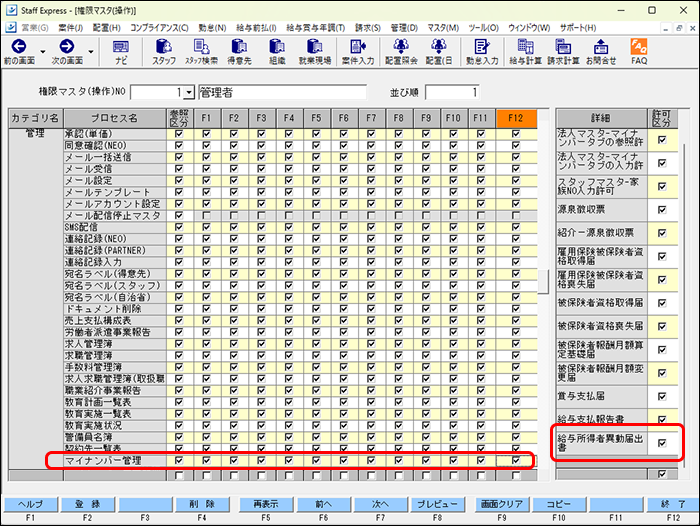Open the 配置(H) menu

(106, 28)
